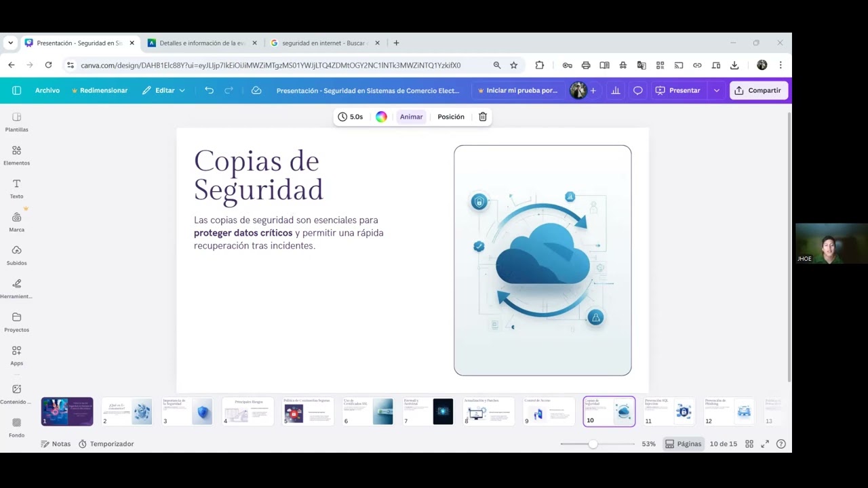
Task: Delete the slide with trash icon
Action: point(483,117)
